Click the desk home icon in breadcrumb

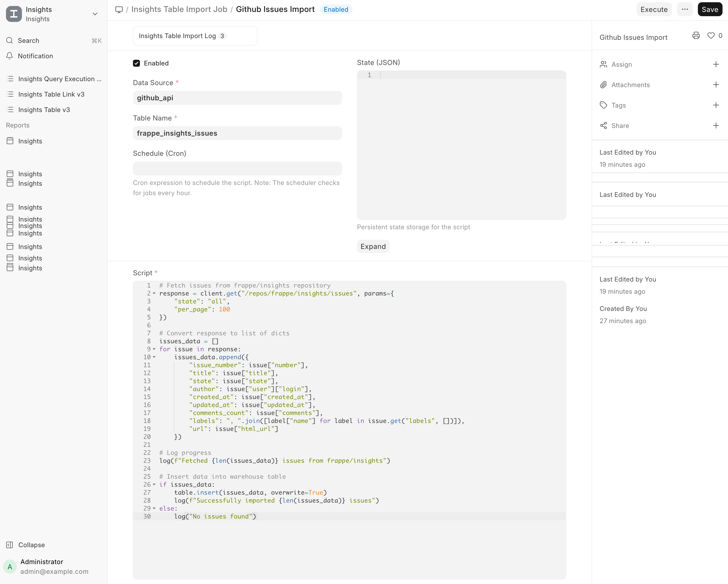coord(119,9)
